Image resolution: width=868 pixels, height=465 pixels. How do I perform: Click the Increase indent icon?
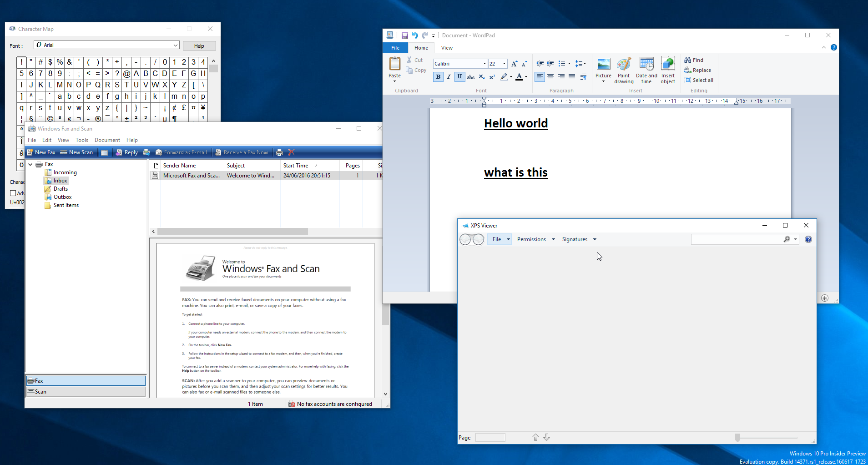tap(550, 64)
